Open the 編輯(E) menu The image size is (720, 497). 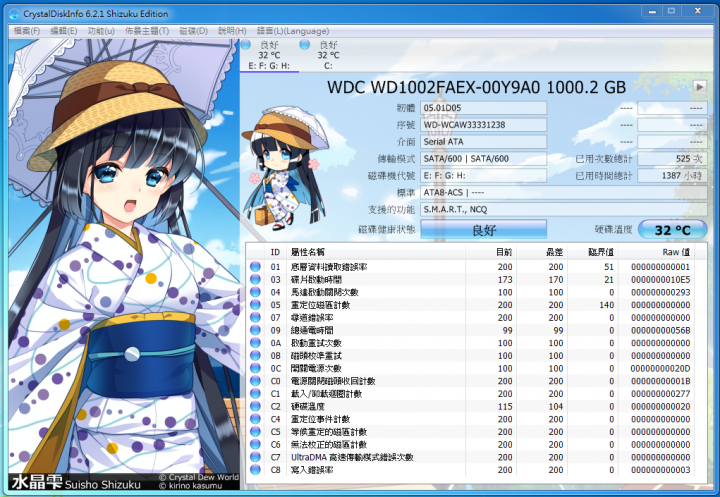point(63,31)
